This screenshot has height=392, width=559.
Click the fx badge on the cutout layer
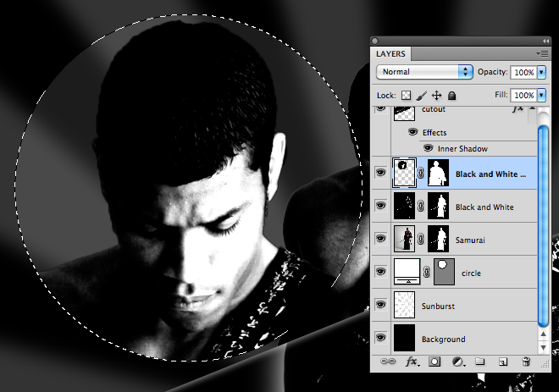coord(517,108)
